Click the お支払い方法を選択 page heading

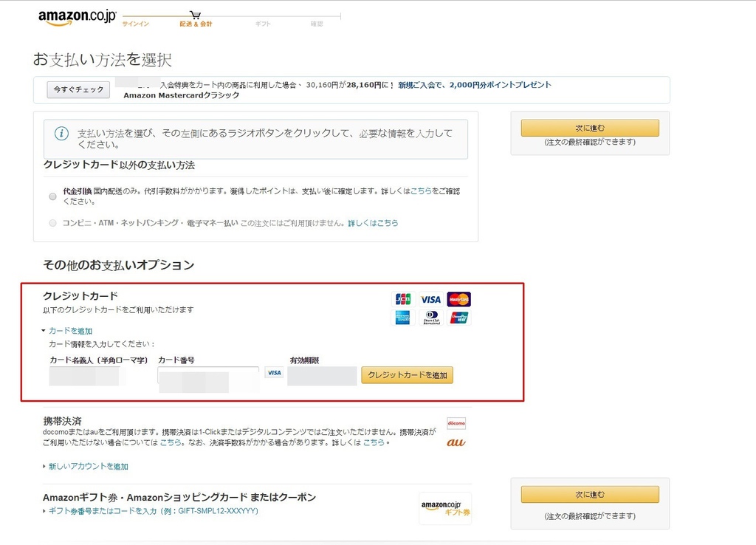pos(102,60)
